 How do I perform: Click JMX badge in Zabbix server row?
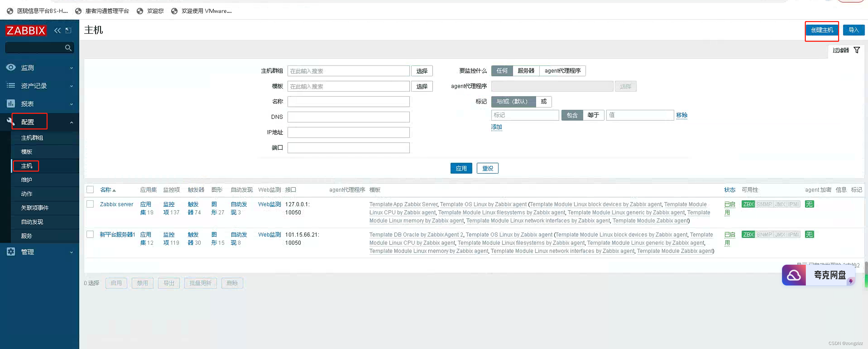point(780,204)
